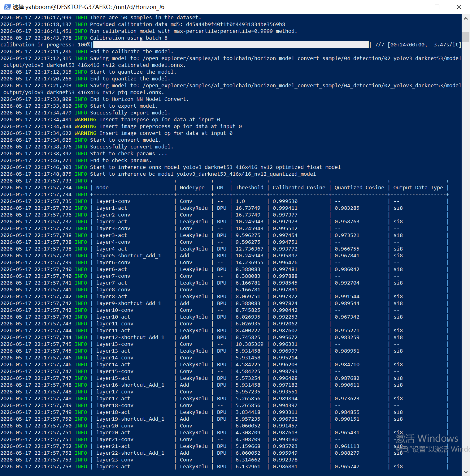Screen dimensions: 470x476
Task: Click the 'layer12-shortcut_Add_1' node name
Action: (130, 337)
